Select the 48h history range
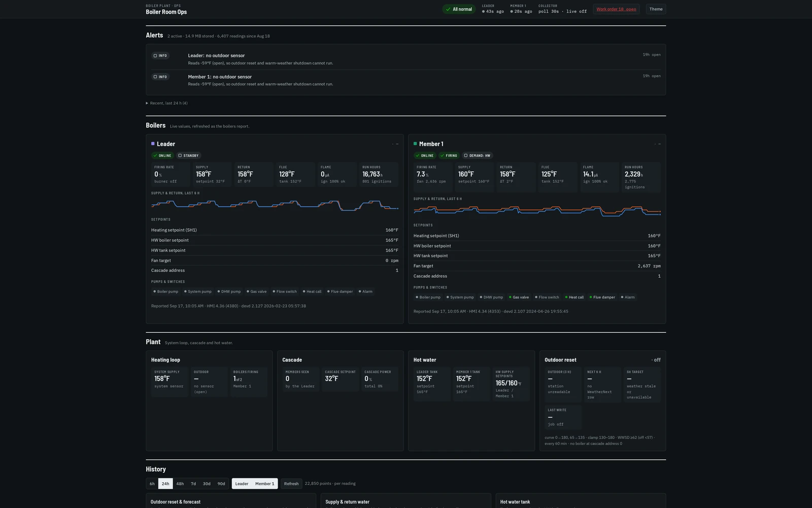Image resolution: width=812 pixels, height=508 pixels. (180, 484)
